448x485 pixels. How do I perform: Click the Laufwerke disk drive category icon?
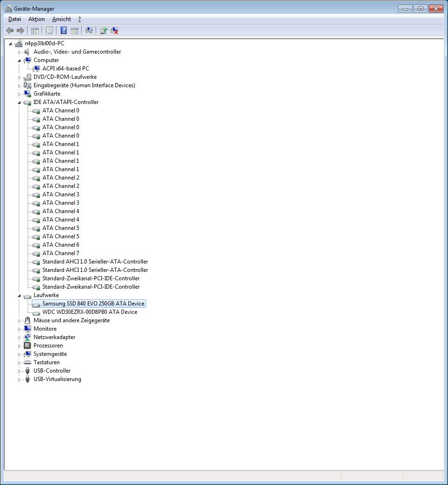(27, 296)
